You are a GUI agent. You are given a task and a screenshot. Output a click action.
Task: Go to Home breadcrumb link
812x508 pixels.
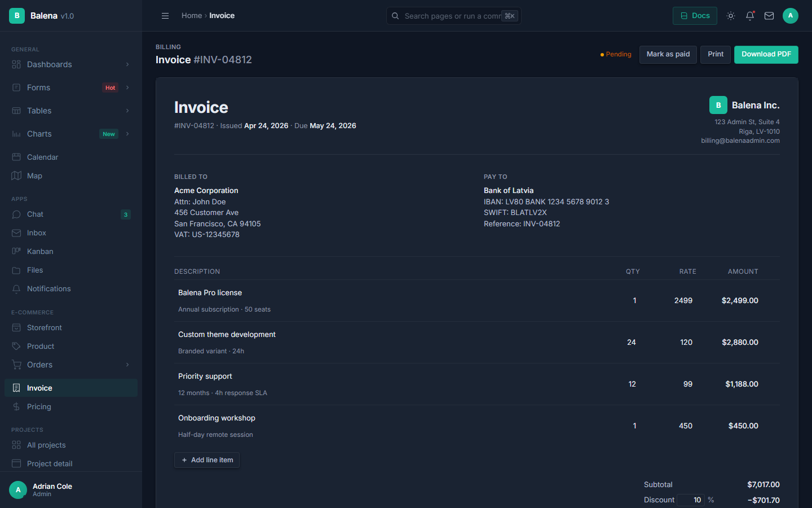pos(192,16)
